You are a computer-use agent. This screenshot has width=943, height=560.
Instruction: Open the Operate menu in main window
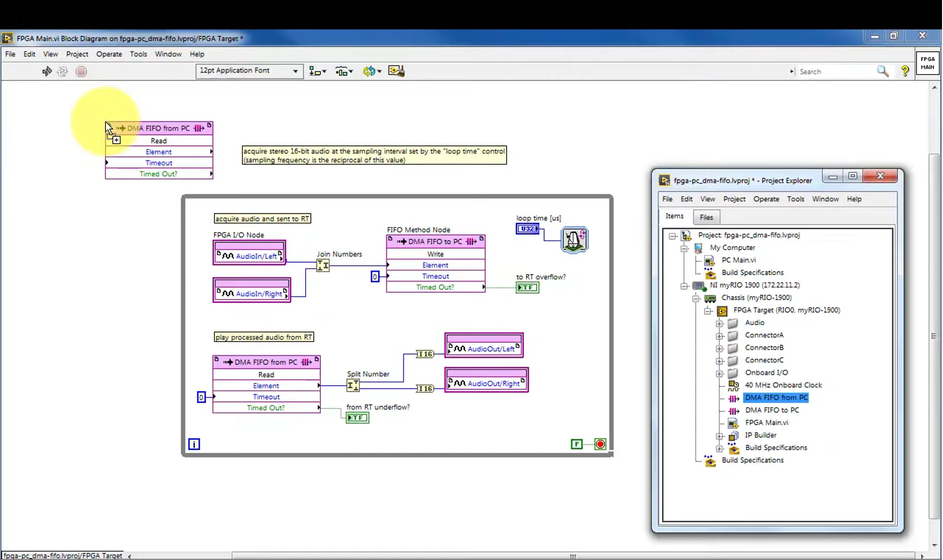pos(109,54)
